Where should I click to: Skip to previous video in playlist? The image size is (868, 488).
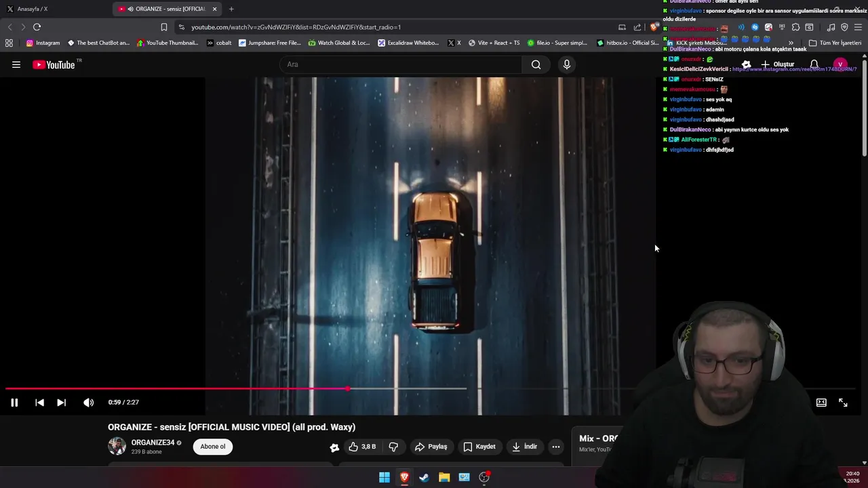tap(39, 403)
